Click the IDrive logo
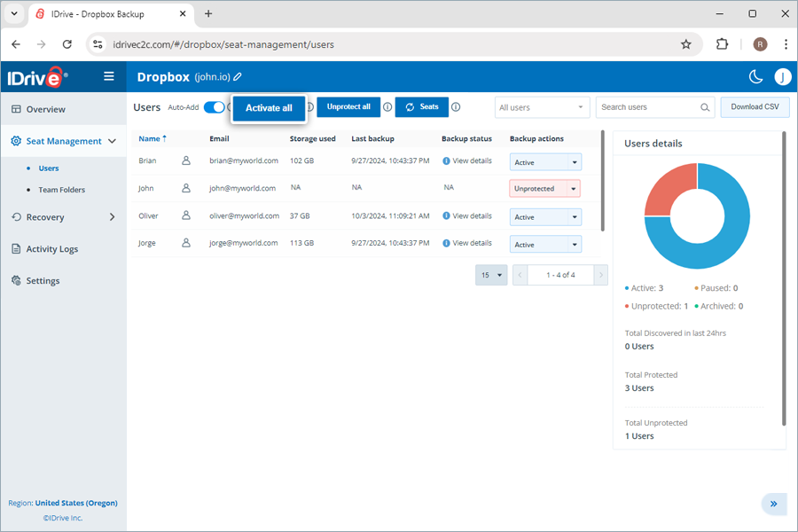The height and width of the screenshot is (532, 798). point(36,77)
